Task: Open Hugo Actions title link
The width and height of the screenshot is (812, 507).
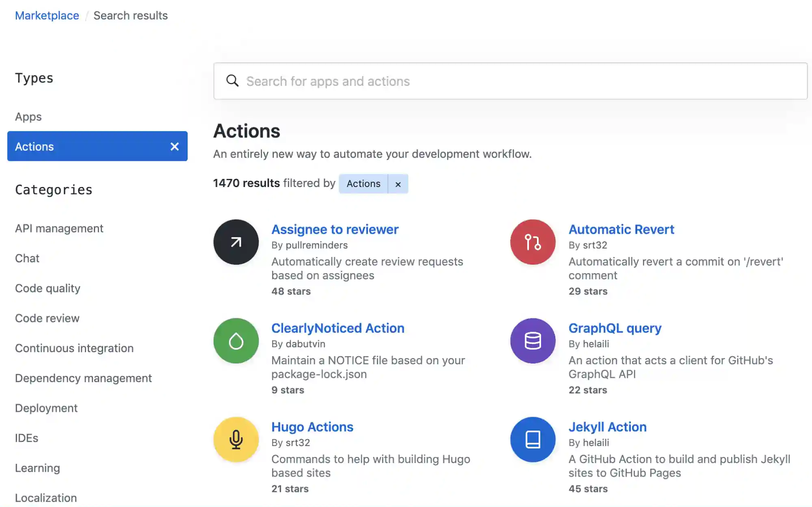Action: coord(312,427)
